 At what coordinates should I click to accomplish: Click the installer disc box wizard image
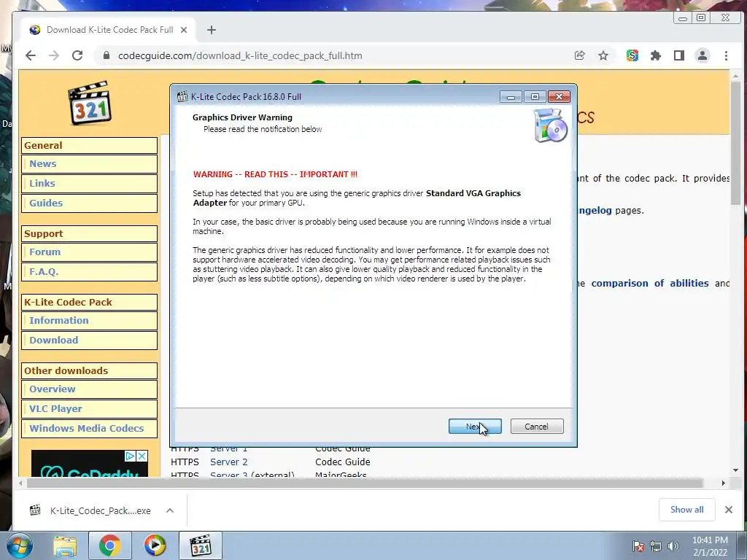[x=550, y=125]
